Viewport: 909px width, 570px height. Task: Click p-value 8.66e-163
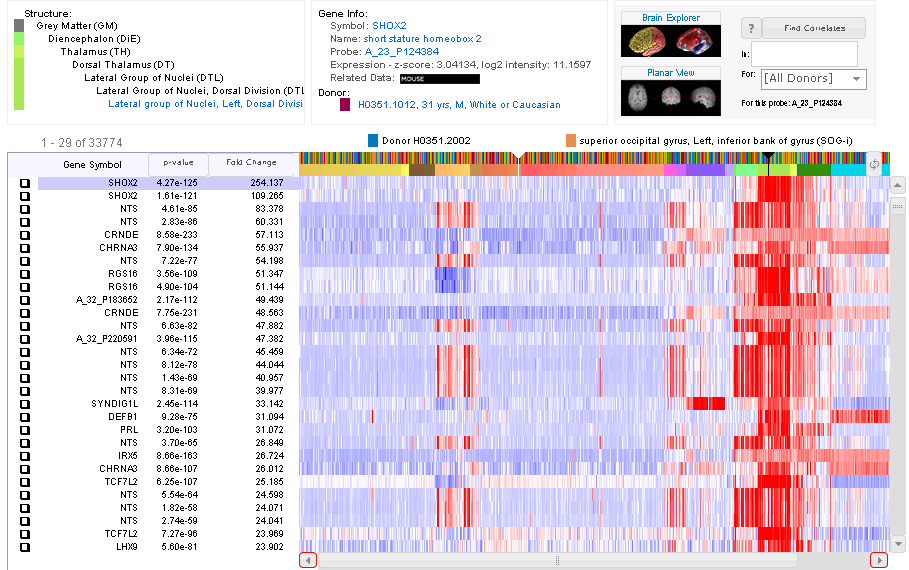coord(177,456)
